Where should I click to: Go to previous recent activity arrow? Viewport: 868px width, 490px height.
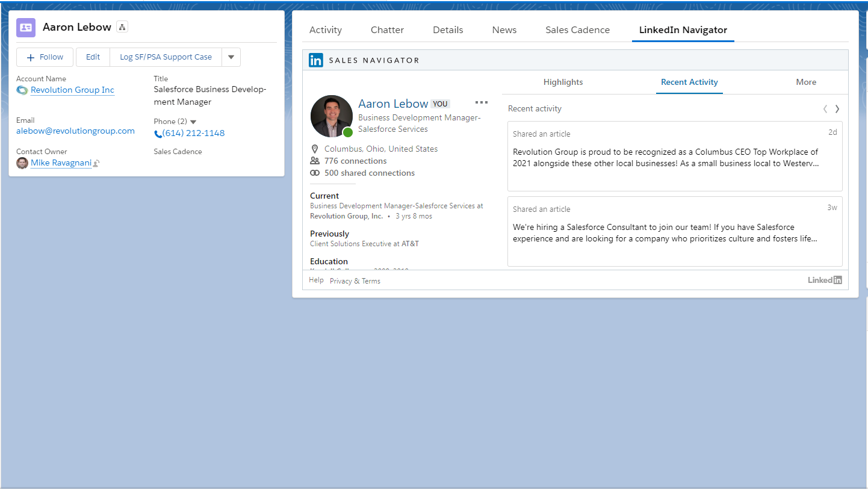coord(825,109)
